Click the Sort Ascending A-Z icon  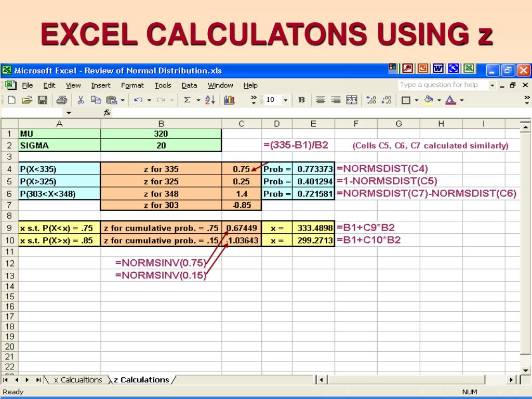tap(210, 100)
